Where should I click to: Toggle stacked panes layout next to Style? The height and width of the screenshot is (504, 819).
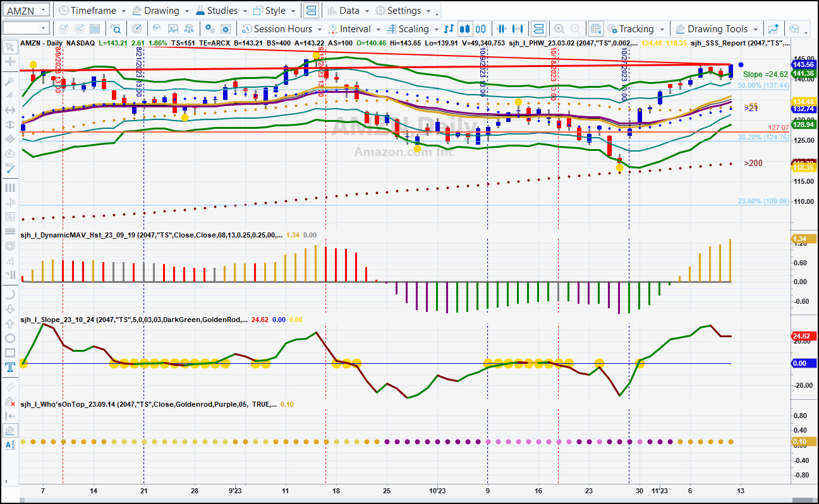[x=311, y=11]
